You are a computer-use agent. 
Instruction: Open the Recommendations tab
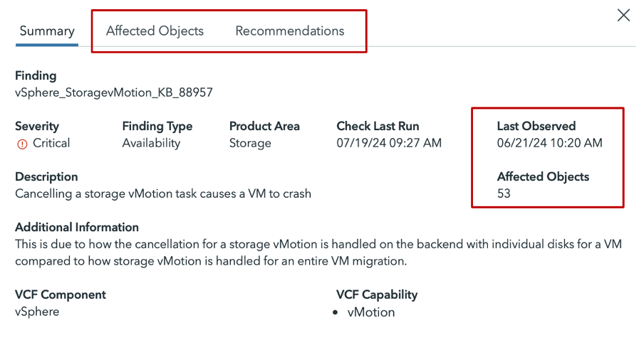point(289,31)
